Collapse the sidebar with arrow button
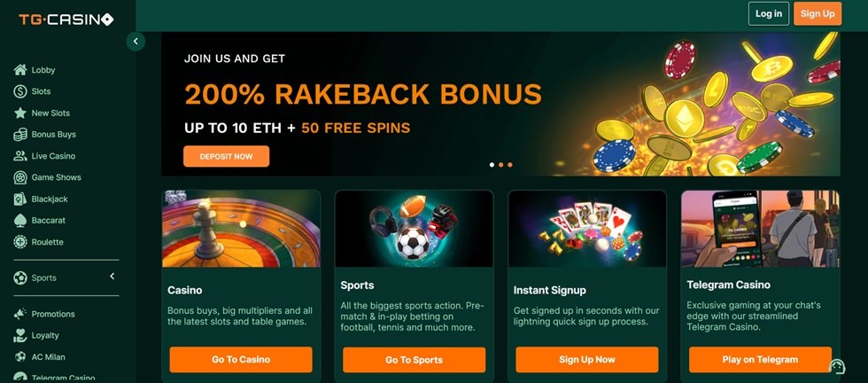 pos(136,42)
